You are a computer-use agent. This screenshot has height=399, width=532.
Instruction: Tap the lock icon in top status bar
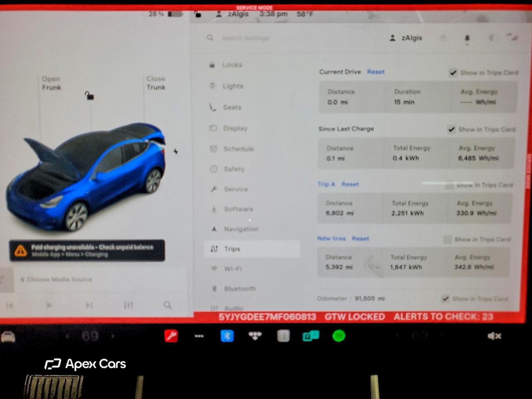[x=198, y=14]
